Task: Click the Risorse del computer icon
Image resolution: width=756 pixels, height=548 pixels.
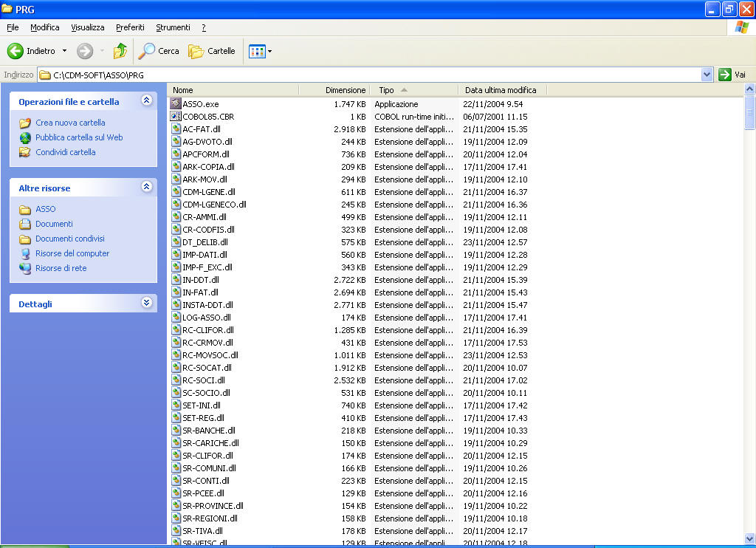Action: pos(25,254)
